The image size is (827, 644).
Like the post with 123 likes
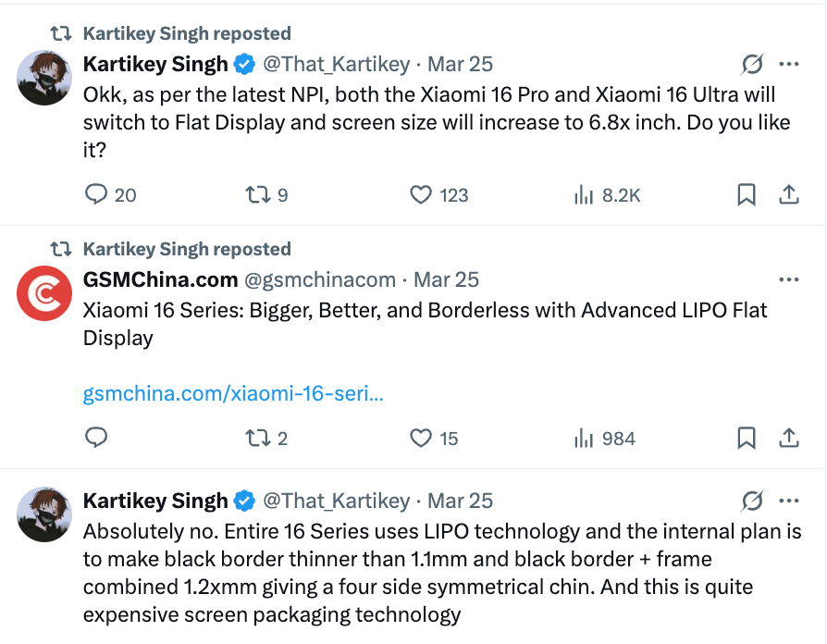tap(421, 195)
